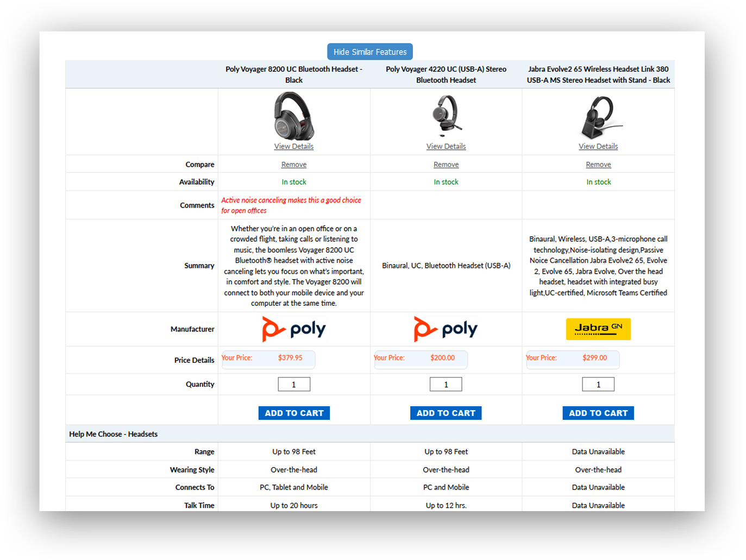746x560 pixels.
Task: Click Talk Time row label
Action: pos(199,505)
